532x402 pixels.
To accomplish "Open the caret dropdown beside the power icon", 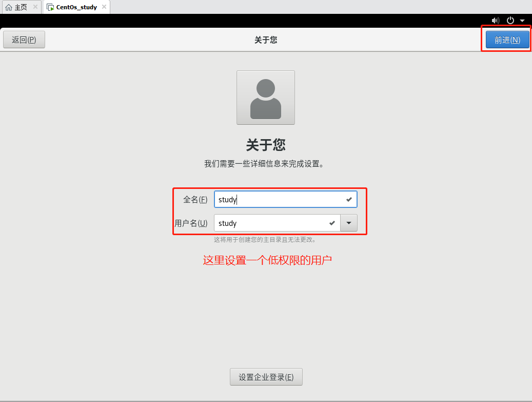I will [x=522, y=21].
